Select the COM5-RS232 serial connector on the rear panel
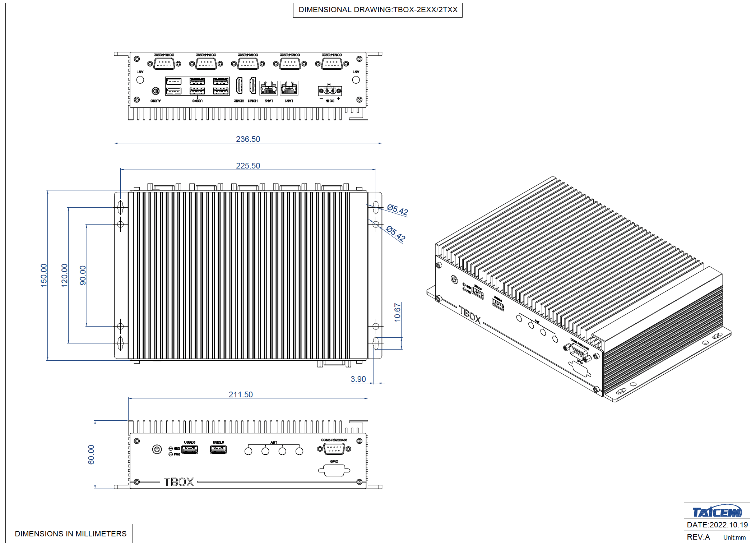This screenshot has width=756, height=545. (x=164, y=64)
